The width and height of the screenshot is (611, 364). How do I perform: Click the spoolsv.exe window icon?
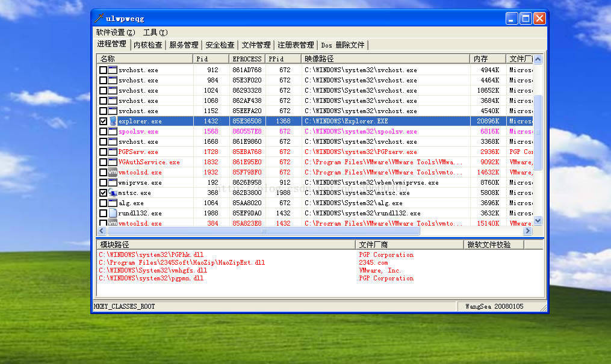point(113,131)
